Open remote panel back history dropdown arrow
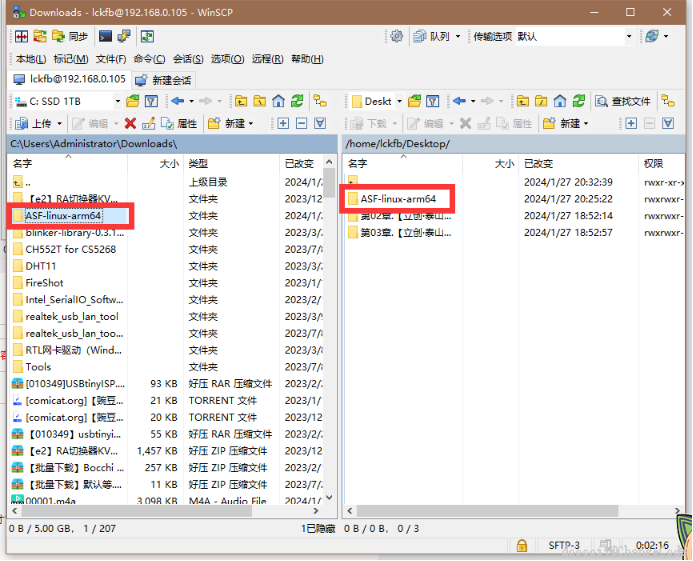 (x=473, y=101)
